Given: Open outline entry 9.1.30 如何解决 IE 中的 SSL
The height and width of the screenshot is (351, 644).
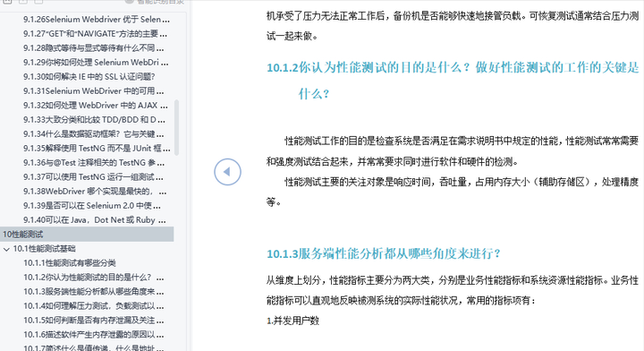Looking at the screenshot, I should point(89,77).
